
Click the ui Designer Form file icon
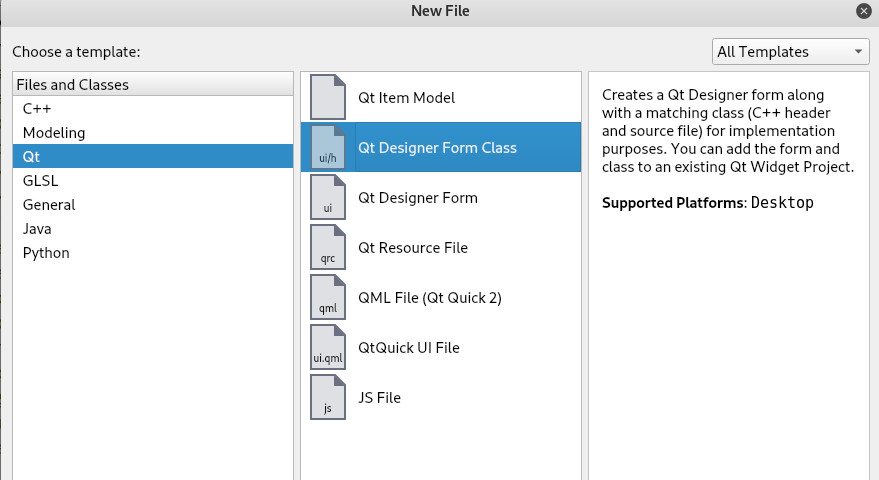[x=328, y=197]
